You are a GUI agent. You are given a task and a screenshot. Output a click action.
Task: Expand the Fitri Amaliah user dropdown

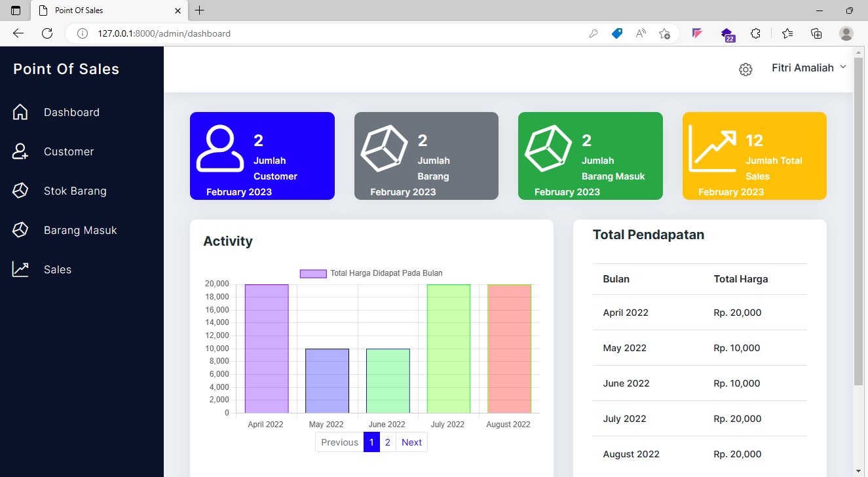[809, 67]
